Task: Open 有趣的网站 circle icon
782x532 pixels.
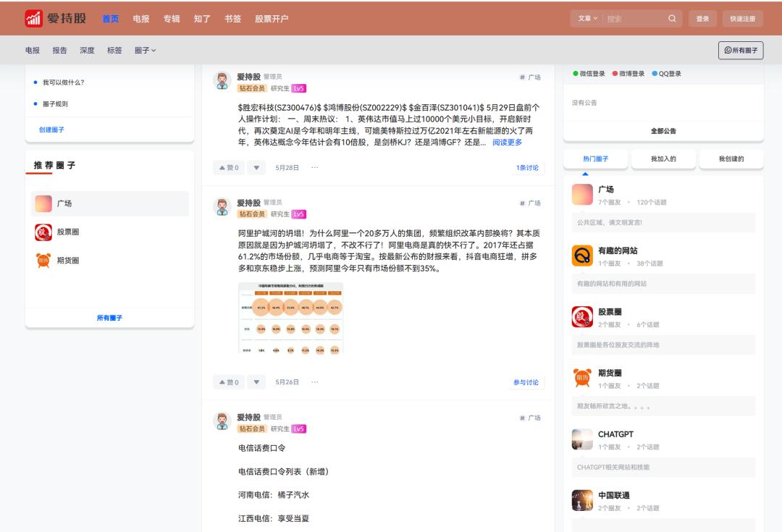Action: 582,256
